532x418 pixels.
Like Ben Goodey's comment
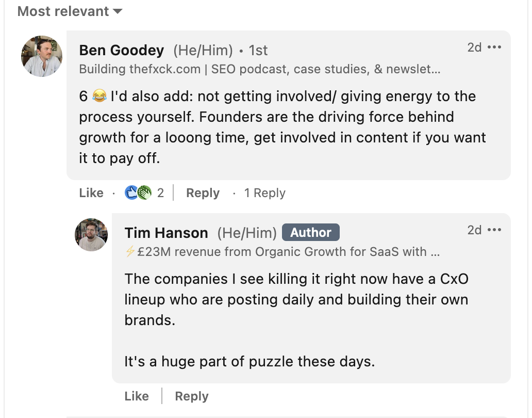point(91,192)
